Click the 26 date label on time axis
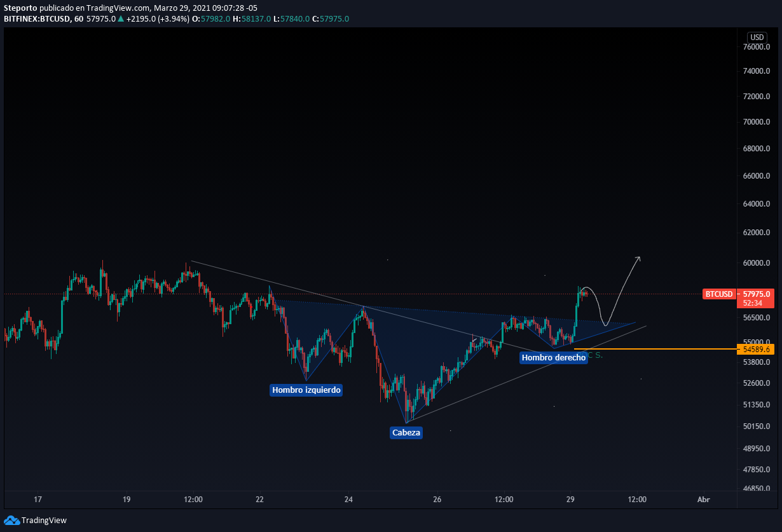This screenshot has width=782, height=532. point(437,500)
